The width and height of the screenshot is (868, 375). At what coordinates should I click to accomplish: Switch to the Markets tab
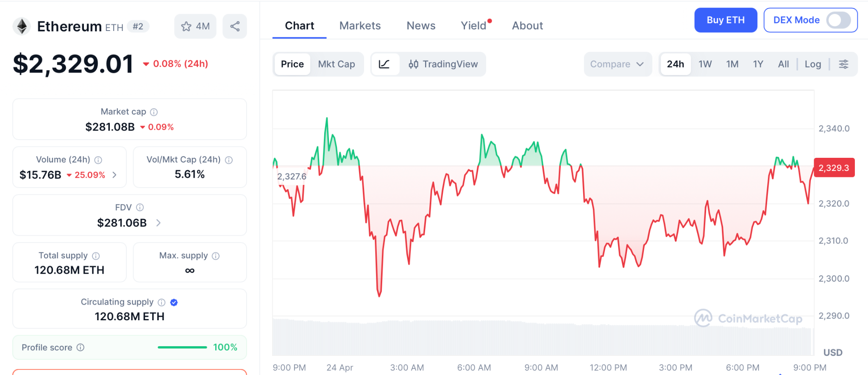tap(360, 26)
